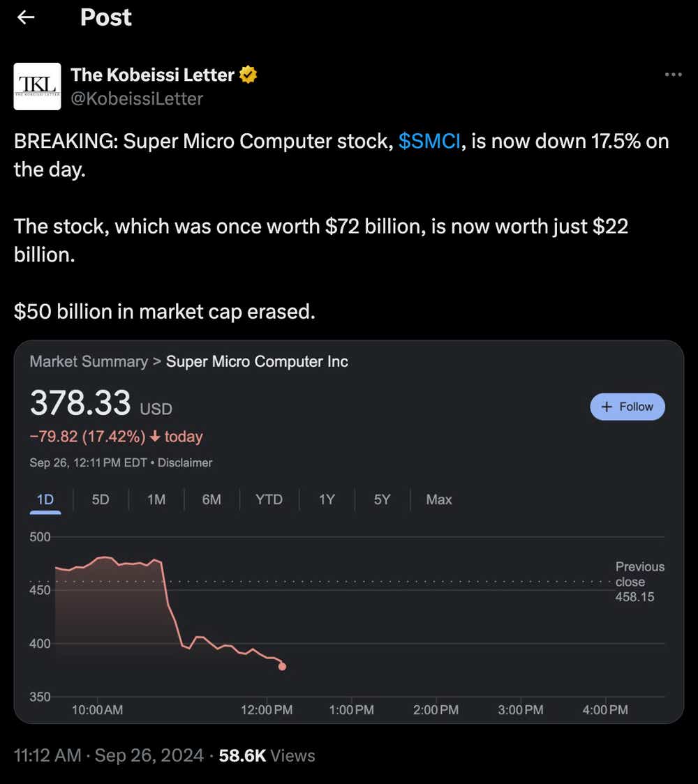Open the $SMCI cashtag link
Screen dimensions: 698x784
pos(431,142)
